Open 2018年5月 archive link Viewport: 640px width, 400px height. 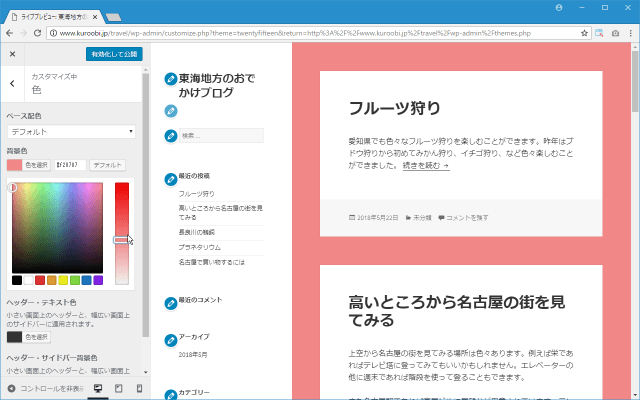193,355
